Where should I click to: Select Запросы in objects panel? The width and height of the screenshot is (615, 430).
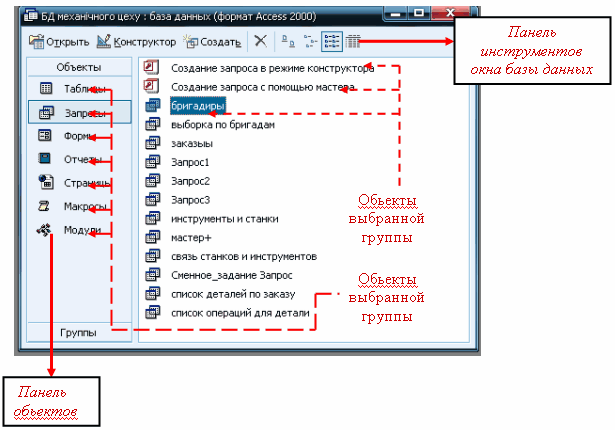click(78, 113)
